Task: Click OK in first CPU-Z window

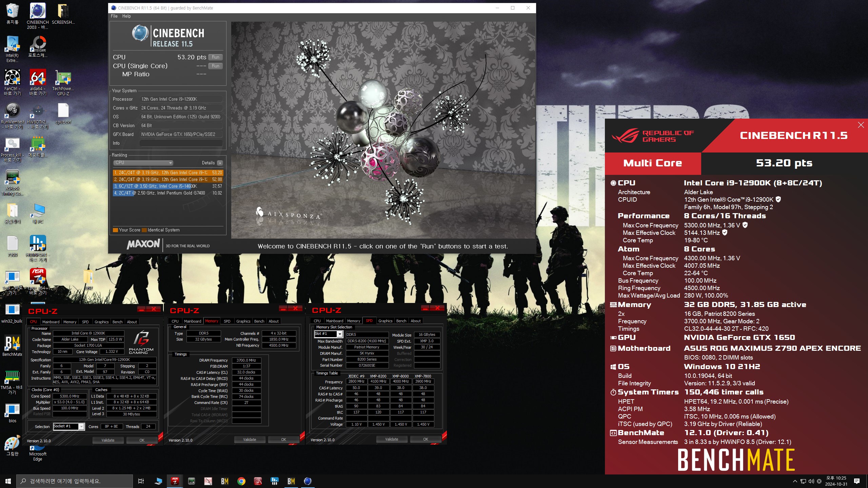Action: click(142, 440)
